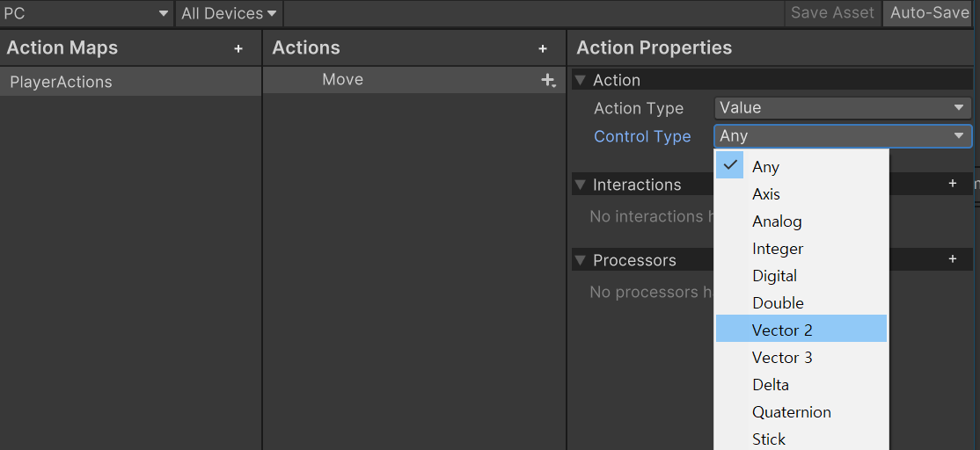
Task: Add a new action with plus icon
Action: pos(543,49)
